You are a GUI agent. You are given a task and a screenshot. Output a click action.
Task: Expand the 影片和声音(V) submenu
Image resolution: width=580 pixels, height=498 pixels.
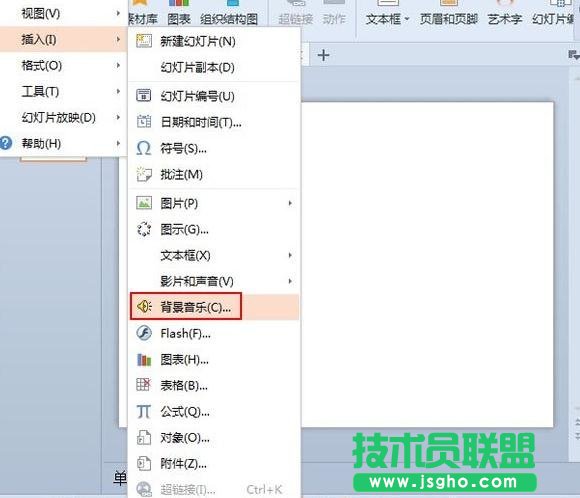214,281
